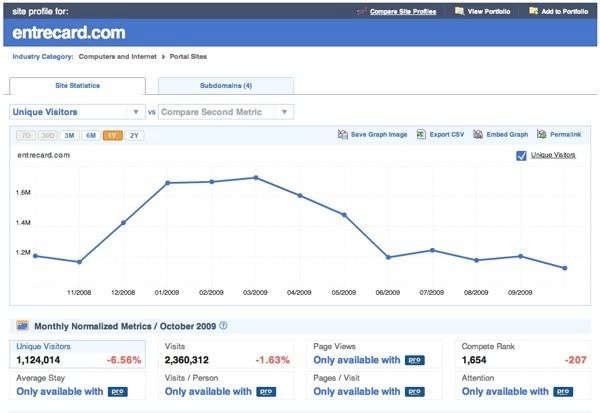Click the 09/2009 x-axis label
This screenshot has height=413, width=600.
tap(520, 292)
